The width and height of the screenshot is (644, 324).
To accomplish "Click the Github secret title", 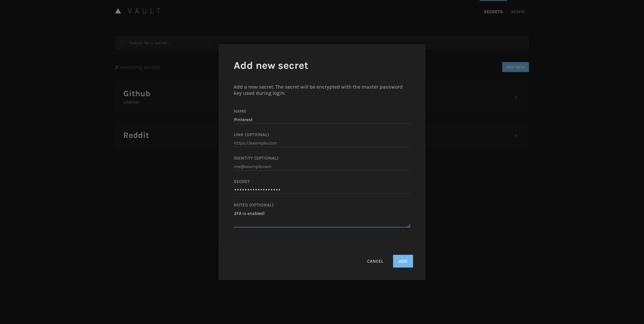I will (137, 93).
